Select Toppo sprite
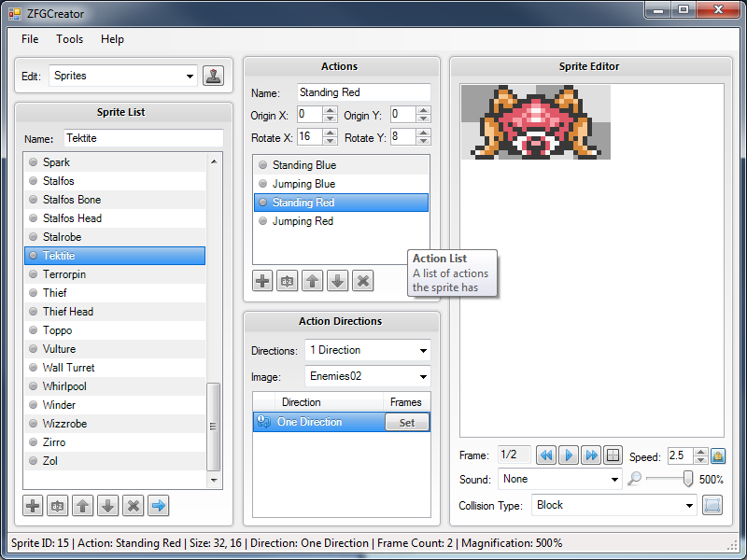Screen dimensions: 747x560 [115, 330]
